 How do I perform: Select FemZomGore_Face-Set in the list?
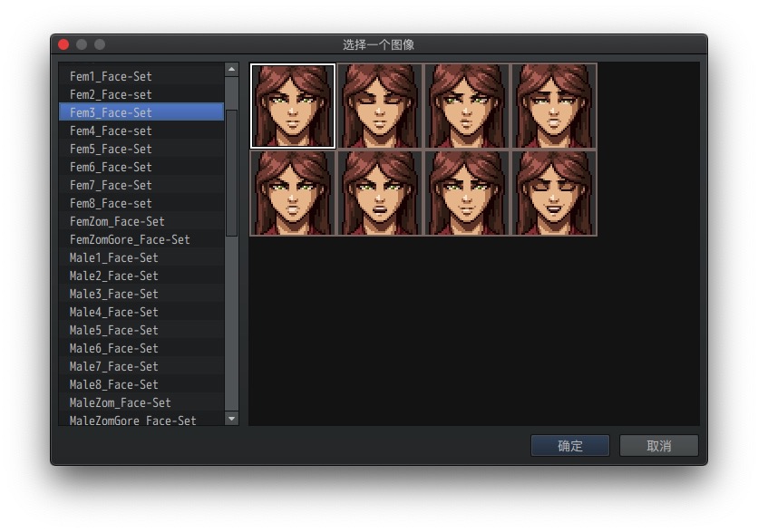(x=141, y=239)
